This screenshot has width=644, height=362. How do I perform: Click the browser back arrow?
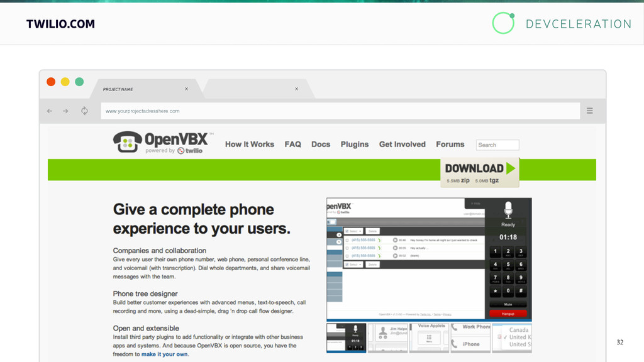pos(50,111)
